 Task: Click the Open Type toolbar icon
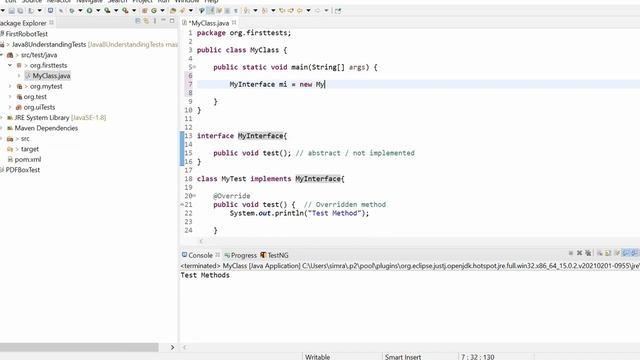(x=173, y=11)
